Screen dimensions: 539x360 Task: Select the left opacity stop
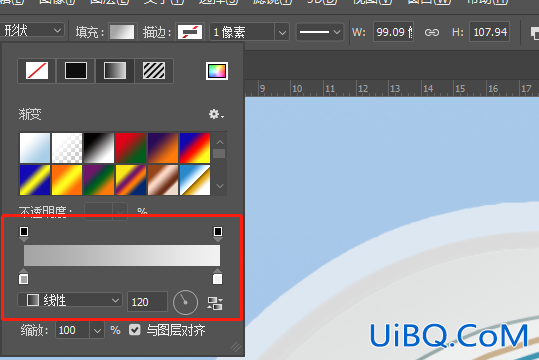coord(24,233)
